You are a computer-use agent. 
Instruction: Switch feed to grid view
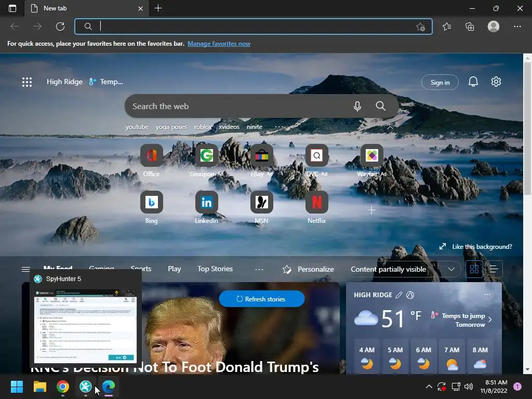474,269
